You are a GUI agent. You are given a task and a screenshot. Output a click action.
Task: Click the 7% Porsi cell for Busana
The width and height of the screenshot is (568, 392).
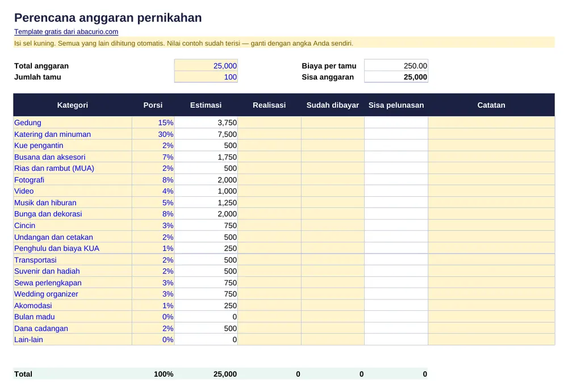pyautogui.click(x=153, y=157)
